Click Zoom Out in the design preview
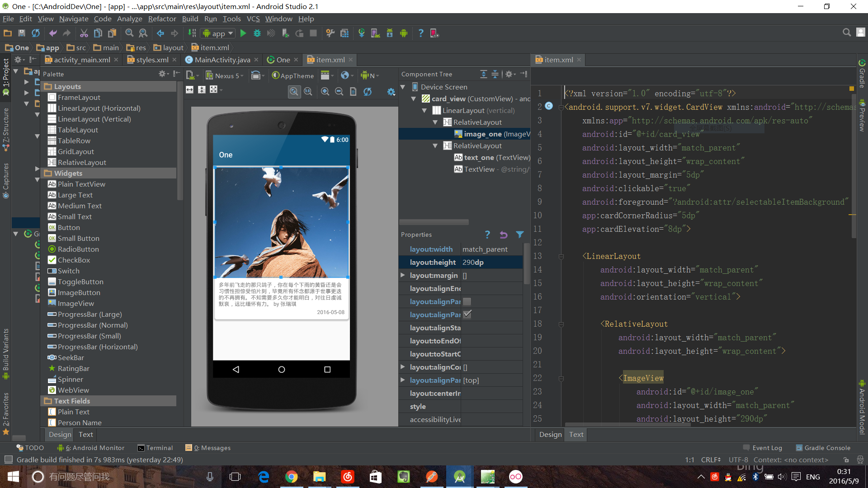Viewport: 868px width, 488px height. tap(339, 91)
